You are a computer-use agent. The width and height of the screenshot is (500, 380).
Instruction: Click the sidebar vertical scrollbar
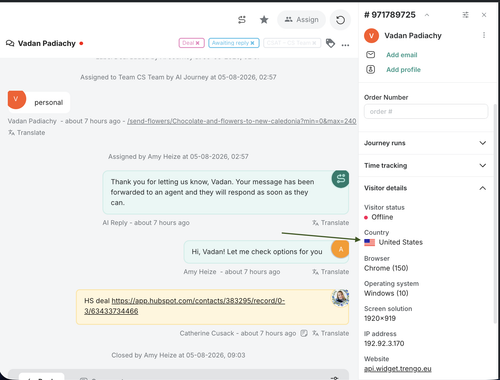(x=495, y=213)
